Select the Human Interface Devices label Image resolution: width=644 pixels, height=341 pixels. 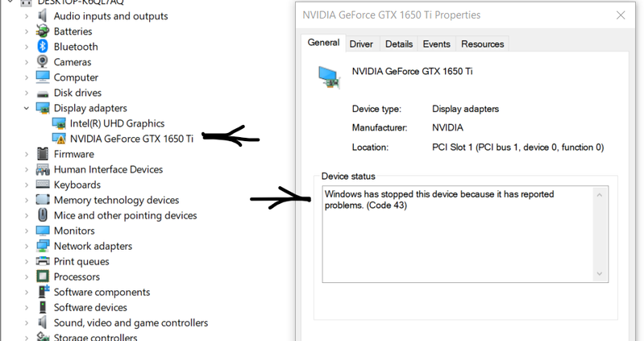(109, 169)
